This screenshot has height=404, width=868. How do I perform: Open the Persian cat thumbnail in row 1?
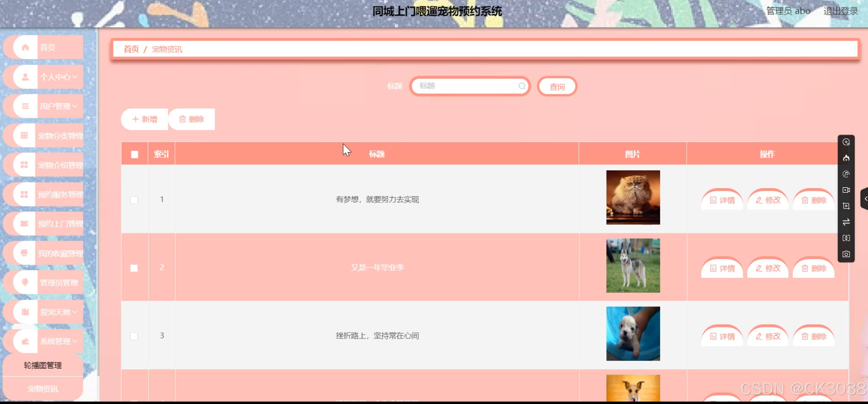pos(633,197)
